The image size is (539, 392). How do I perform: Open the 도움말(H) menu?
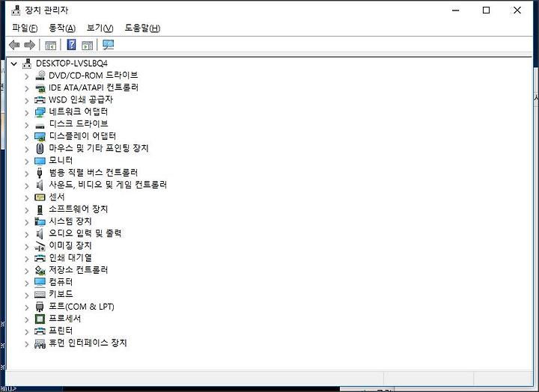coord(142,28)
